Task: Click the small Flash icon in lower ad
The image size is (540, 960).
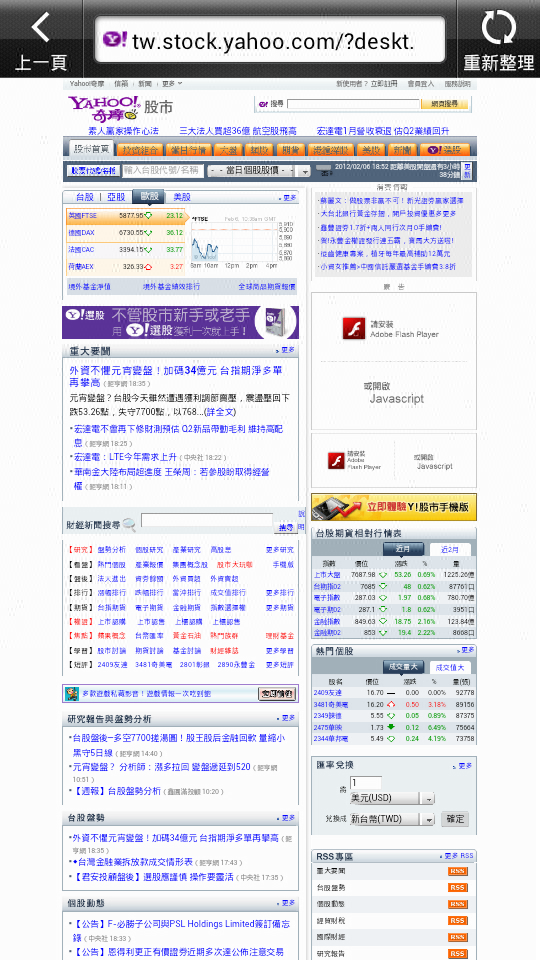Action: [x=337, y=460]
